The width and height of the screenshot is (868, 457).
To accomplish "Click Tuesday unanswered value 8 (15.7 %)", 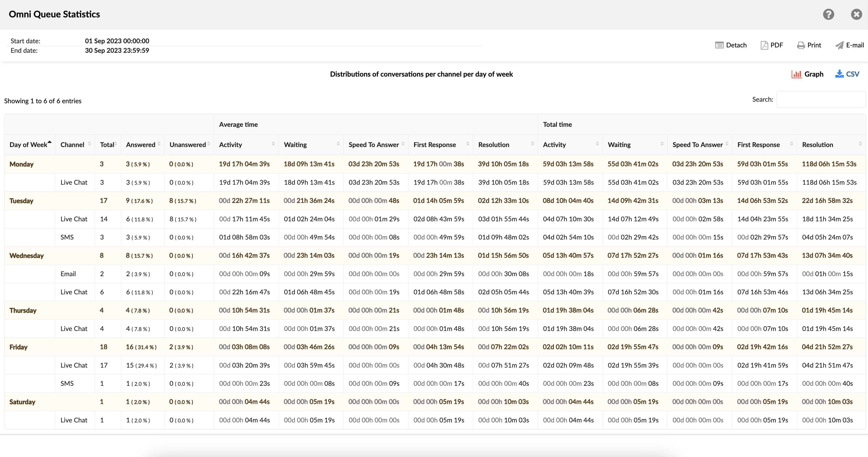I will tap(183, 201).
